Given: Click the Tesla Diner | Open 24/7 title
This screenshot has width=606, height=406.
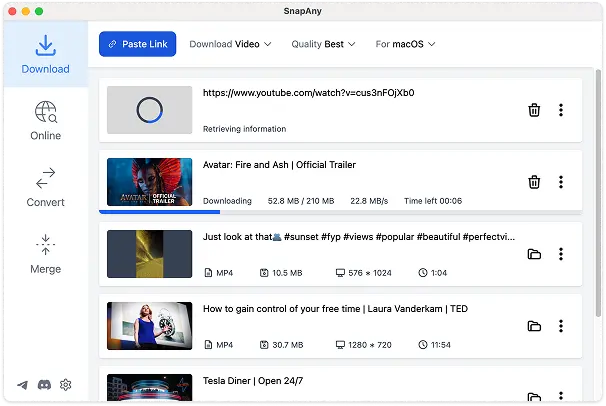Looking at the screenshot, I should (x=253, y=381).
